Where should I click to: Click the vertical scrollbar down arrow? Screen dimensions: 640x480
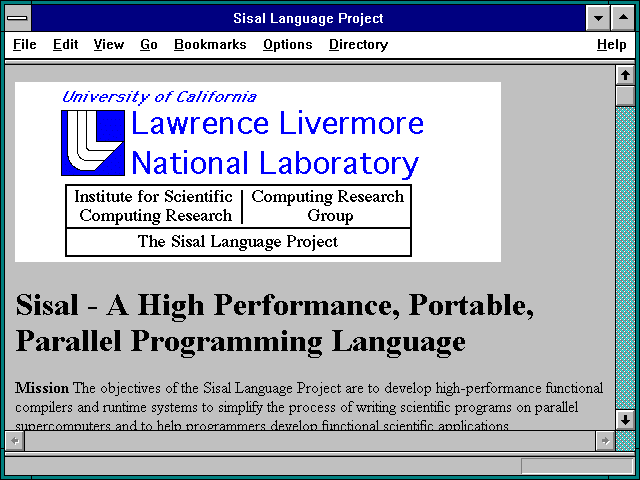(625, 420)
